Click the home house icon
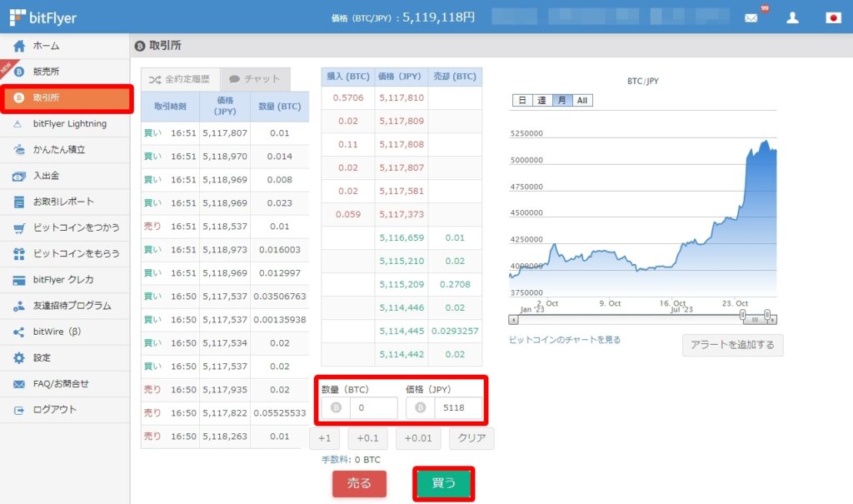 tap(19, 46)
